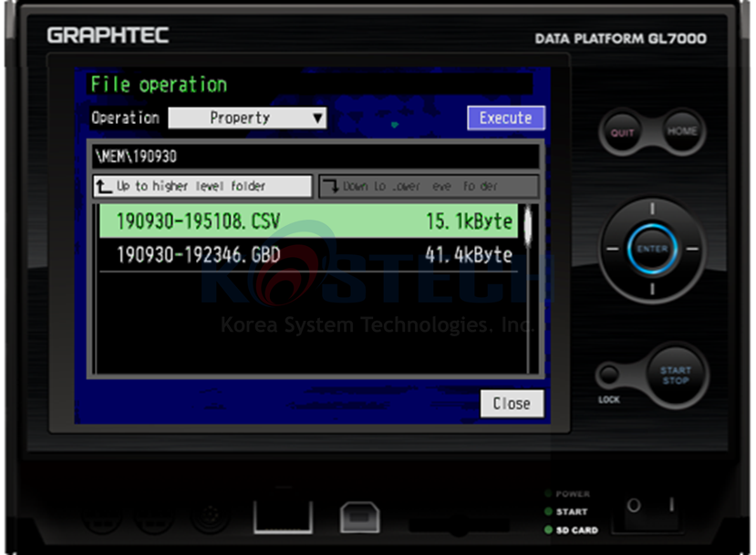Screen dimensions: 756x555
Task: Select file 190930-192346.GBD
Action: pyautogui.click(x=308, y=254)
